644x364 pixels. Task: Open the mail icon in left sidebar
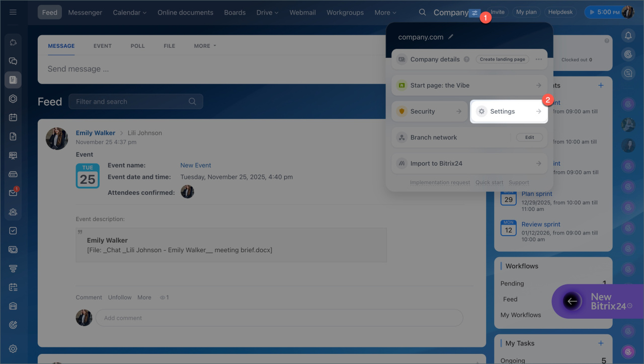(13, 193)
